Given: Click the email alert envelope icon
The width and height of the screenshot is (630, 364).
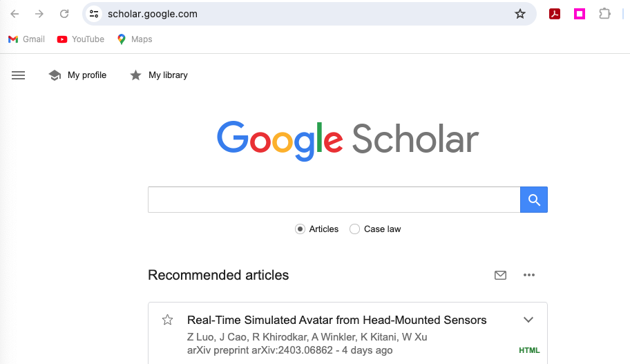Looking at the screenshot, I should click(x=501, y=275).
